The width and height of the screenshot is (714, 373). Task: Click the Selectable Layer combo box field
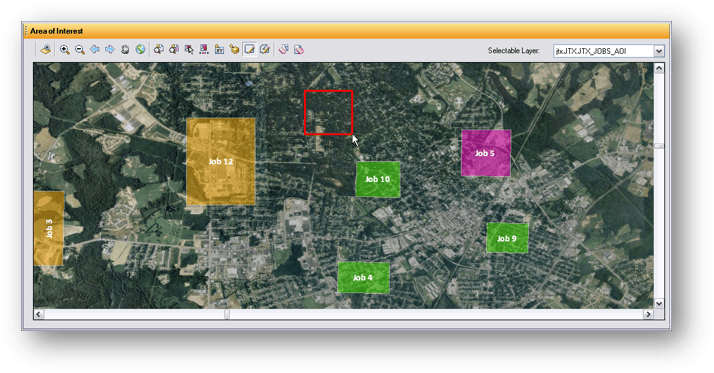pos(608,51)
